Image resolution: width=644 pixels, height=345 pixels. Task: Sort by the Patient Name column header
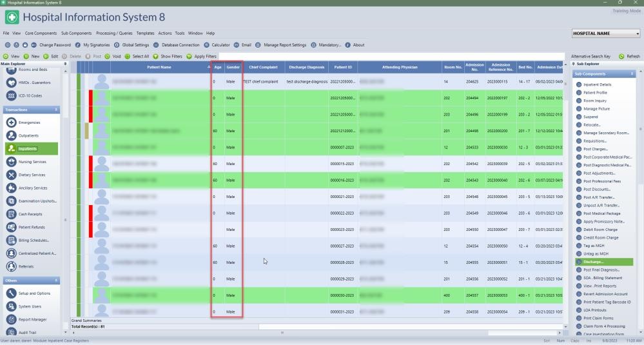[159, 67]
